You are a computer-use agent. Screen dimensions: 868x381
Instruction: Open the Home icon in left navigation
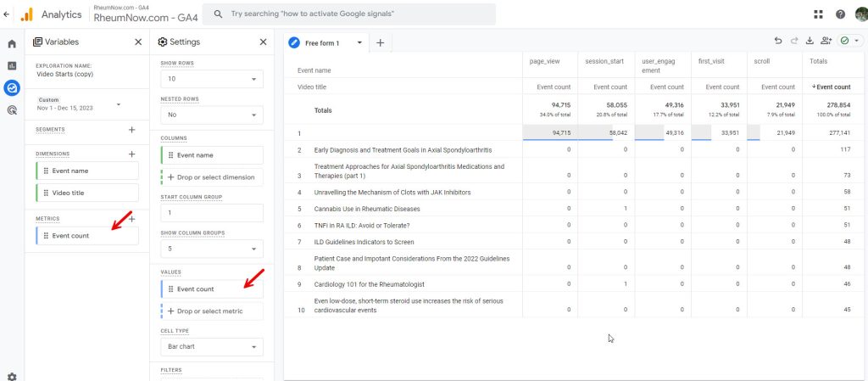(x=12, y=44)
